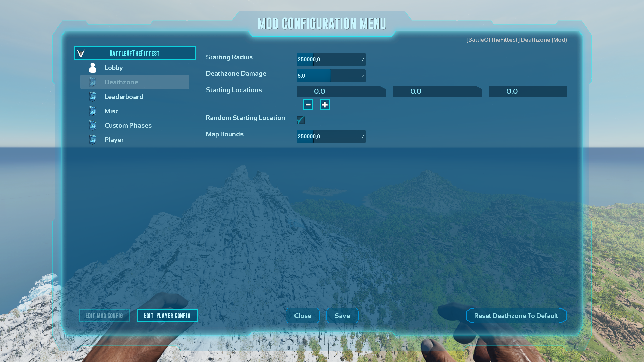Remove a starting location with minus icon

(x=308, y=105)
